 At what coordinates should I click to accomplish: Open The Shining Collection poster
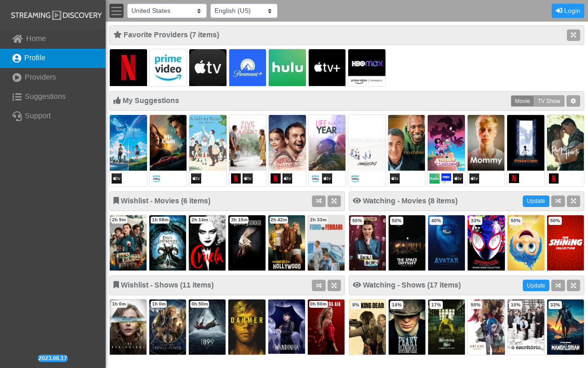tap(565, 243)
